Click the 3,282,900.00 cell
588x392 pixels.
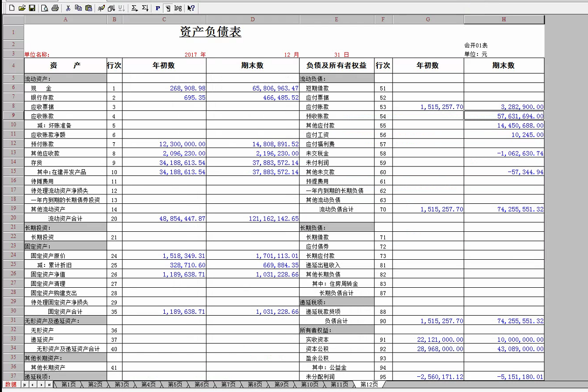point(504,107)
